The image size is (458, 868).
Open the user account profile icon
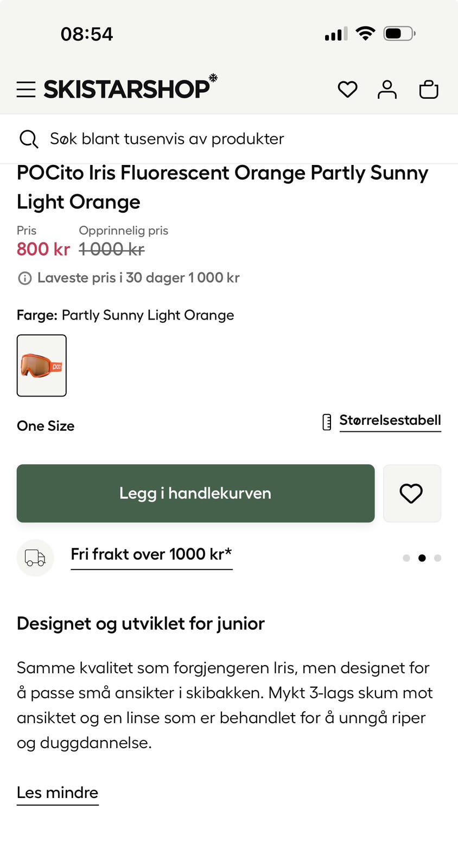pyautogui.click(x=387, y=90)
